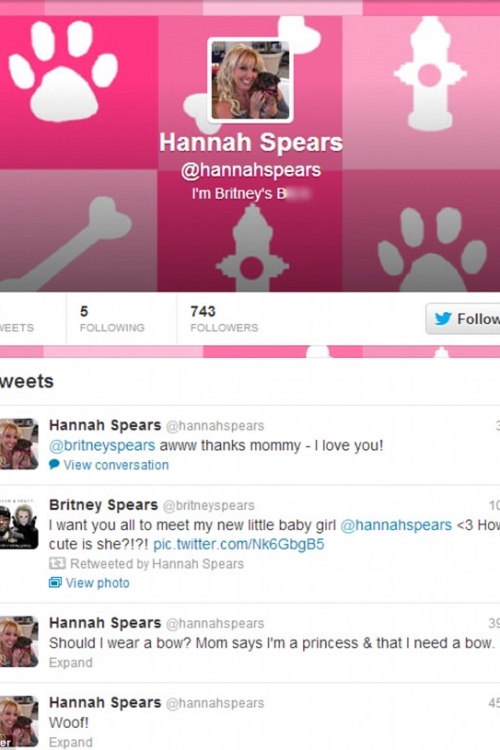Open the 743 Followers tab
Screen dimensions: 500x750
[x=224, y=319]
